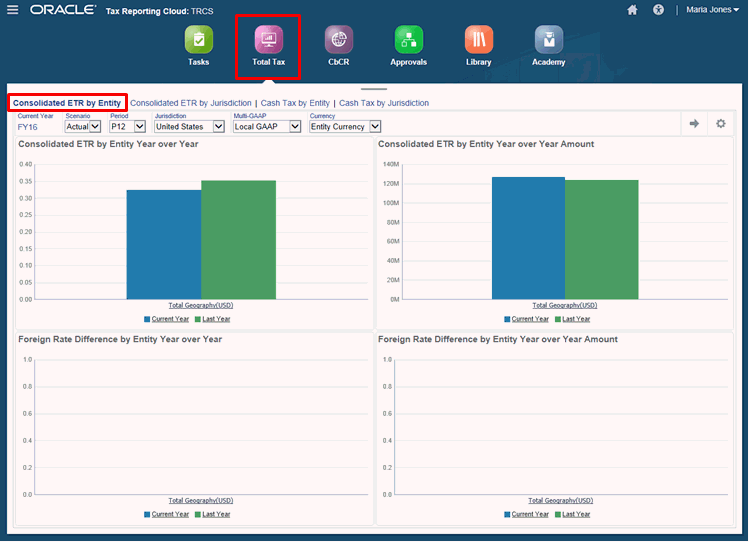Open the Tasks card
The width and height of the screenshot is (749, 542).
tap(198, 46)
